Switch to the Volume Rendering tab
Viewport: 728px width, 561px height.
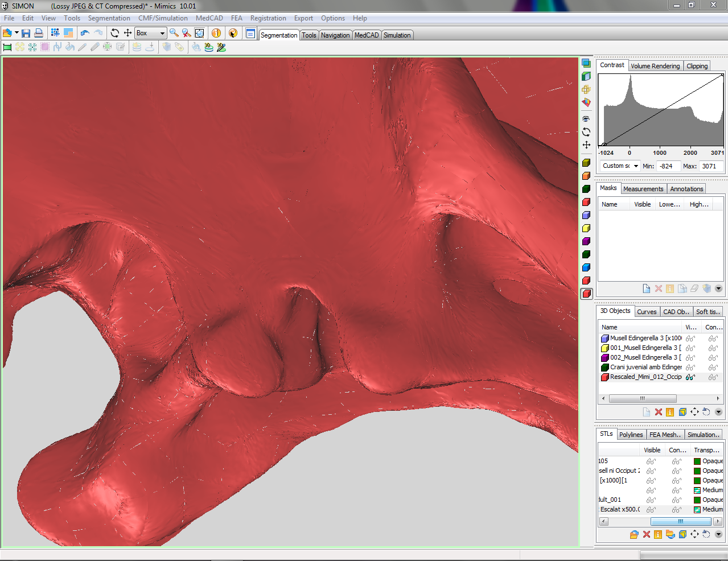[655, 66]
